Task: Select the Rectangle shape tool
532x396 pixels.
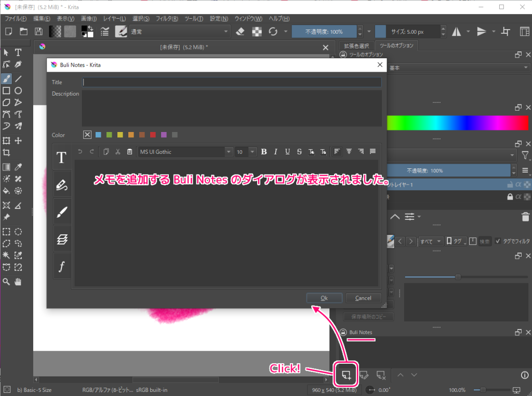Action: 6,90
